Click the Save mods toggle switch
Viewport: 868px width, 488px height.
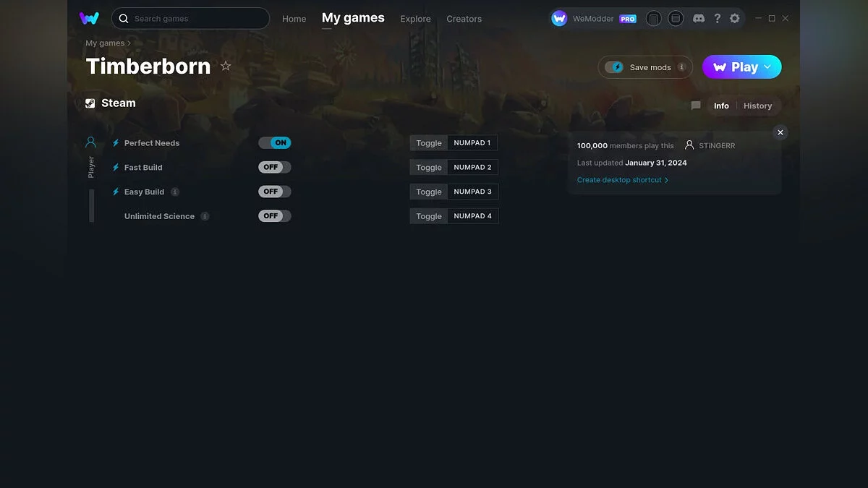point(616,67)
